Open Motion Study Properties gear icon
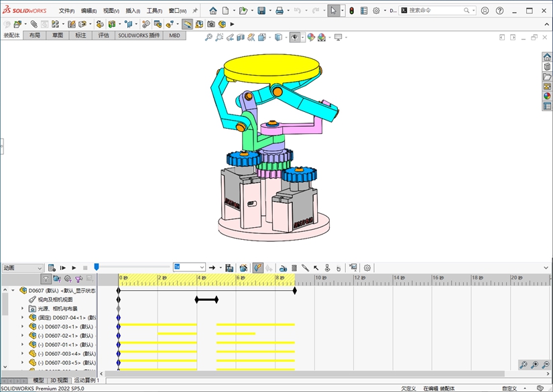The image size is (553, 392). tap(367, 267)
